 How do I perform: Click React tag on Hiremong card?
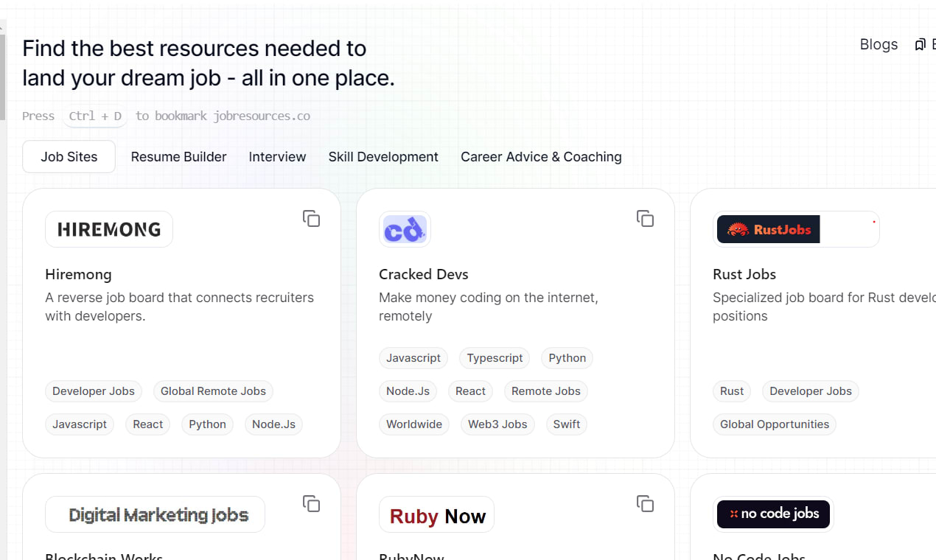tap(148, 424)
